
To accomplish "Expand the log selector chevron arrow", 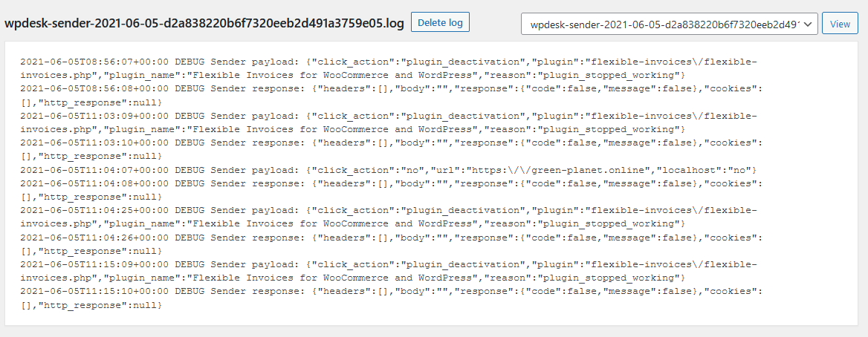I will [x=808, y=24].
